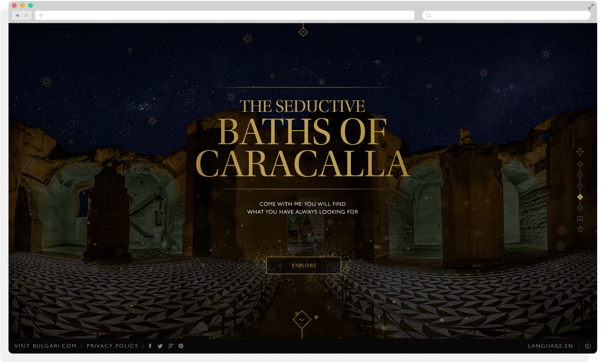Screen dimensions: 605x364
Task: Open the Facebook share icon
Action: [x=150, y=346]
